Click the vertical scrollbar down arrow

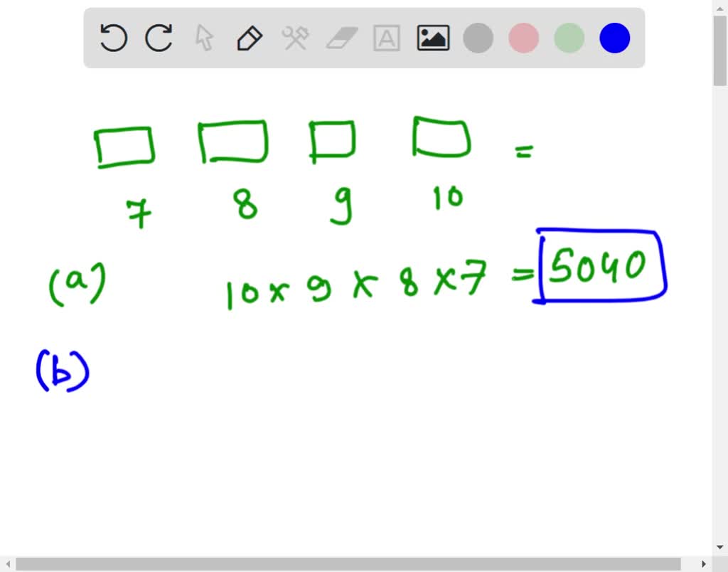pyautogui.click(x=720, y=547)
